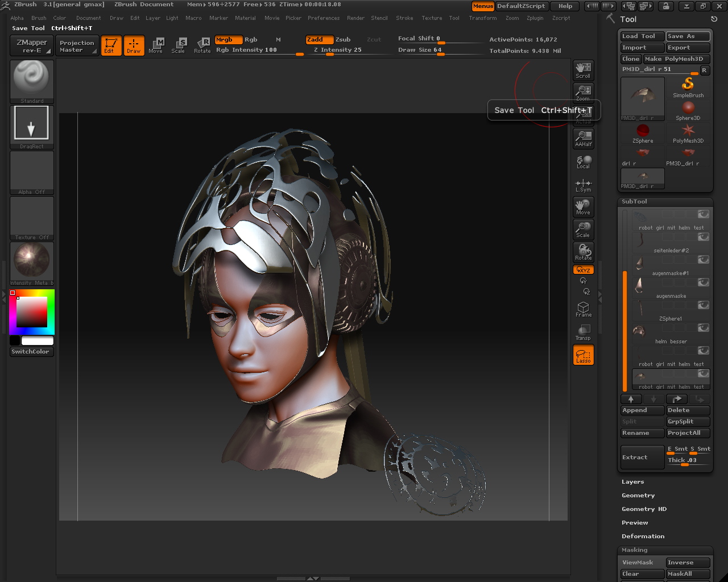Screen dimensions: 728x582
Task: Click the Make PolyMesh3D button
Action: click(x=677, y=59)
